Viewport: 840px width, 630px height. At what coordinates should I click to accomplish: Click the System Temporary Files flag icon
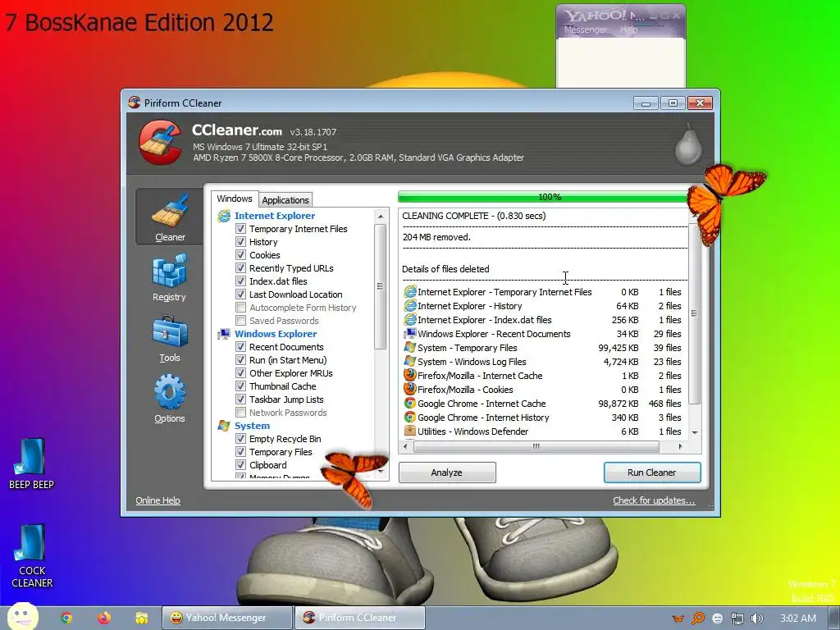point(410,347)
